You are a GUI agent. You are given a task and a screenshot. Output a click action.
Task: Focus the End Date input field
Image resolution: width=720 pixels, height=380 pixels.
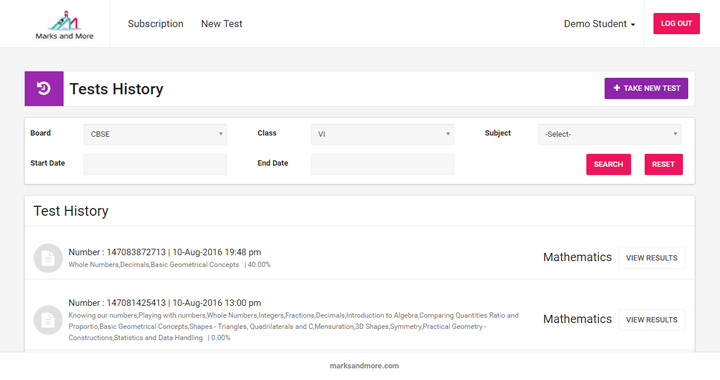[382, 164]
